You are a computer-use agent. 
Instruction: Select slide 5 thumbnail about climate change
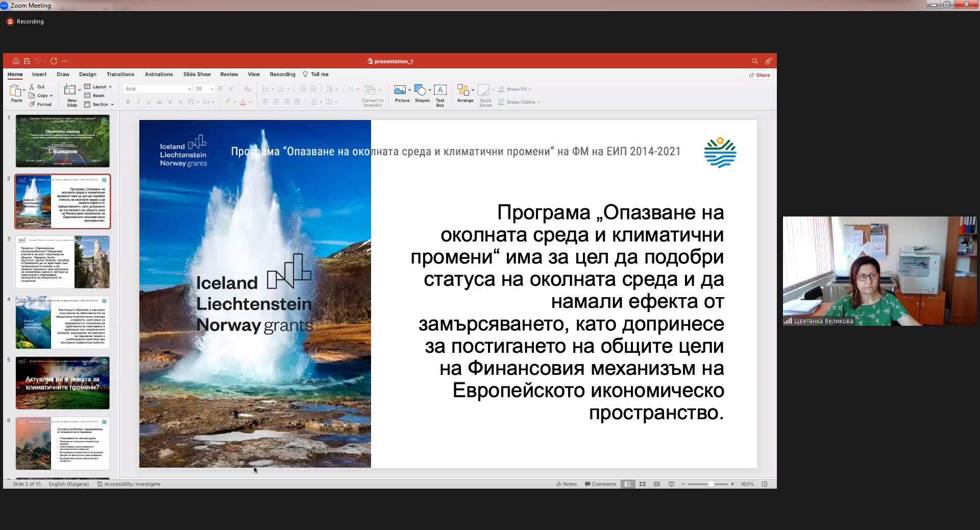(62, 383)
